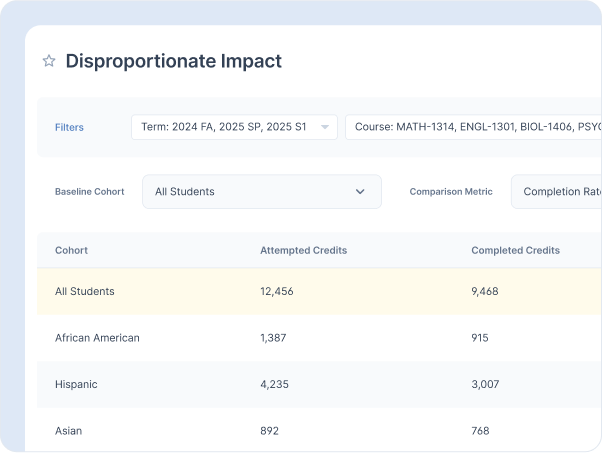This screenshot has width=602, height=453.
Task: Open the Comparison Metric dropdown
Action: (x=556, y=191)
